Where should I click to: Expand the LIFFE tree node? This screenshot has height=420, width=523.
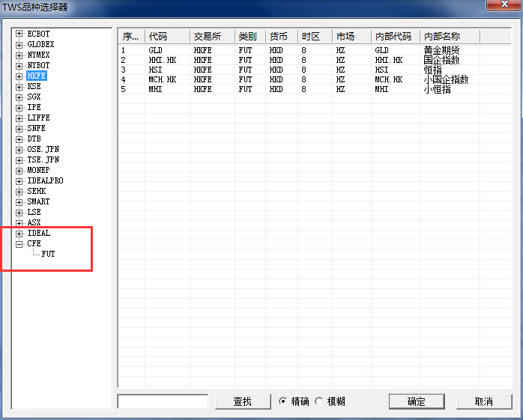19,118
